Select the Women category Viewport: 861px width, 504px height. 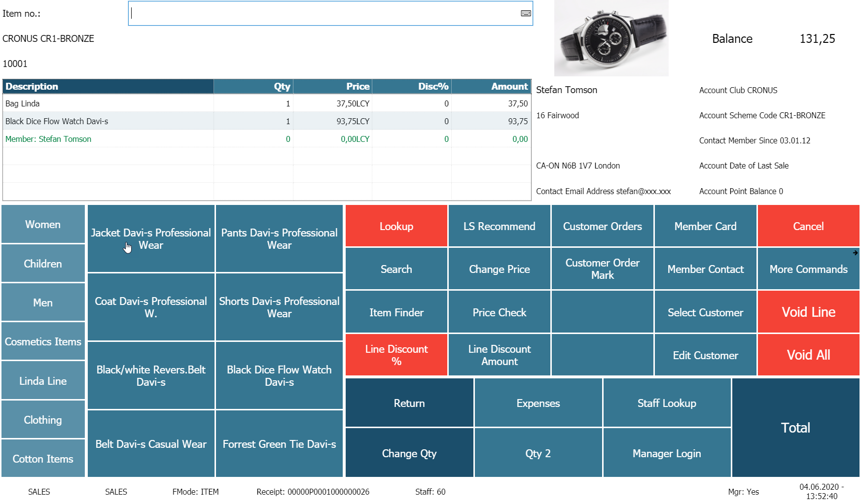43,225
